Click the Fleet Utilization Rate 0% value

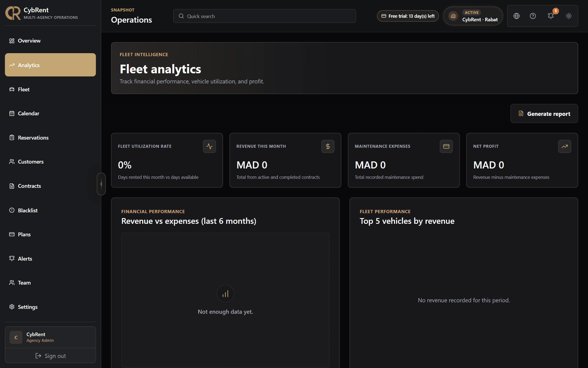coord(125,165)
